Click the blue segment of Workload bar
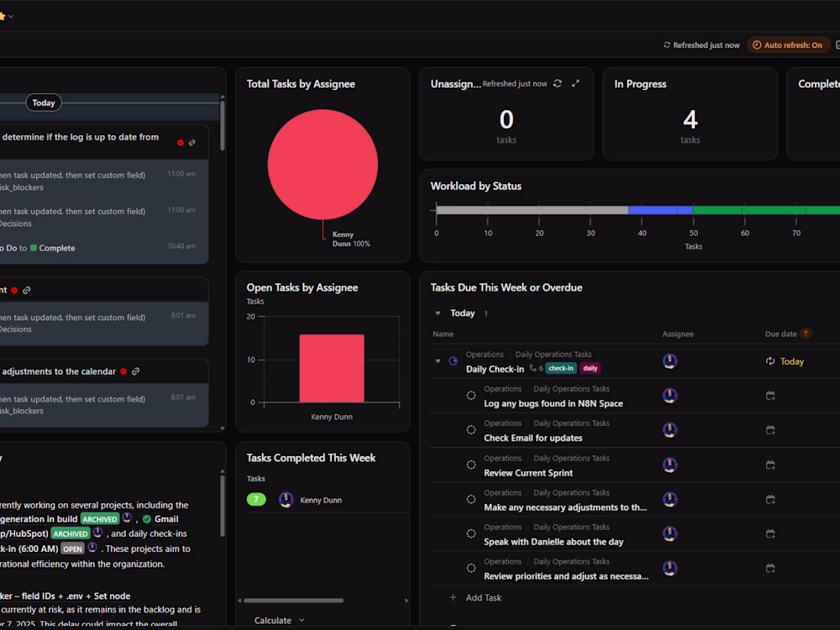Image resolution: width=840 pixels, height=630 pixels. [661, 211]
